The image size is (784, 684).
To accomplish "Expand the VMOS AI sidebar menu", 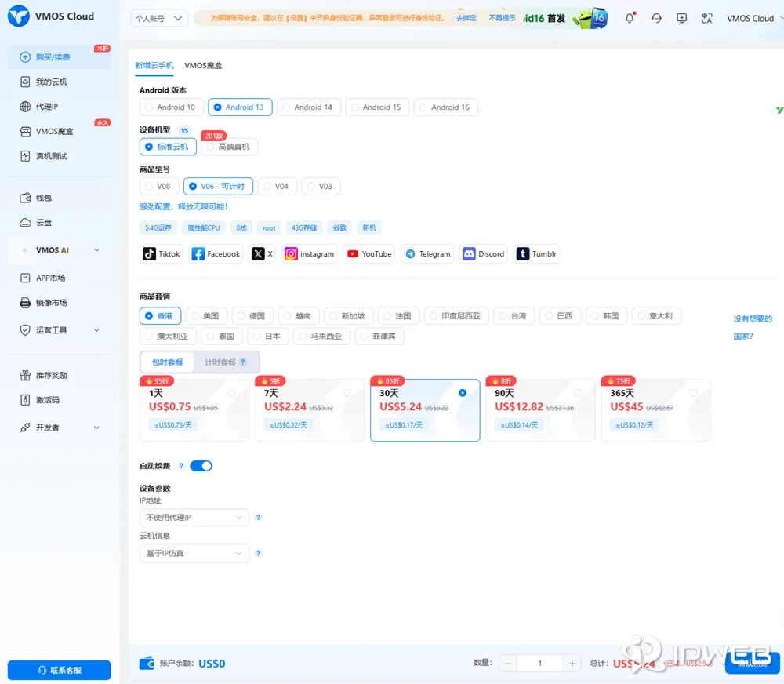I will pyautogui.click(x=59, y=249).
